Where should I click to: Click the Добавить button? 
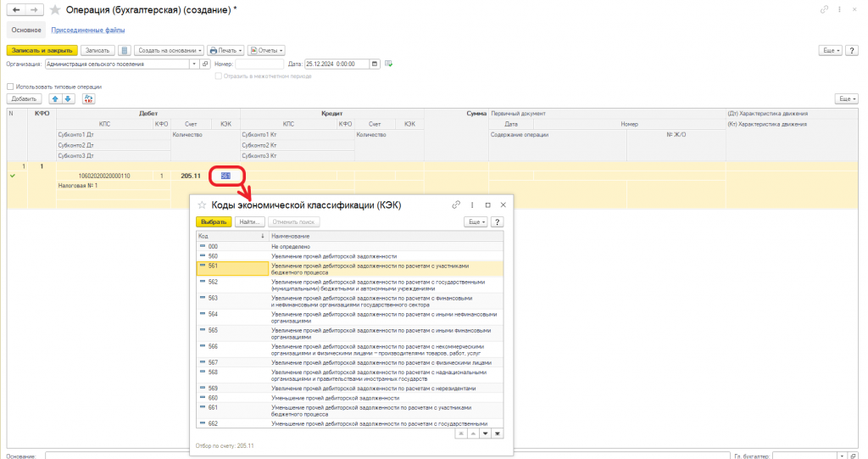click(x=25, y=98)
